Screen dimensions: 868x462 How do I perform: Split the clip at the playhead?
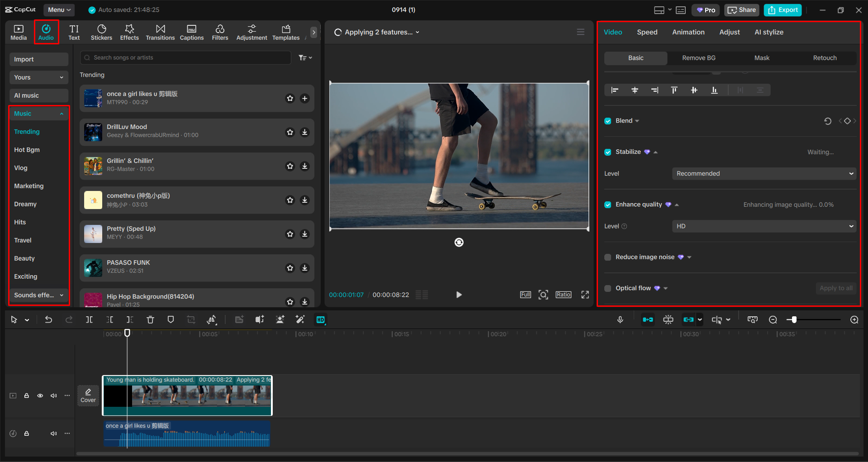[89, 319]
